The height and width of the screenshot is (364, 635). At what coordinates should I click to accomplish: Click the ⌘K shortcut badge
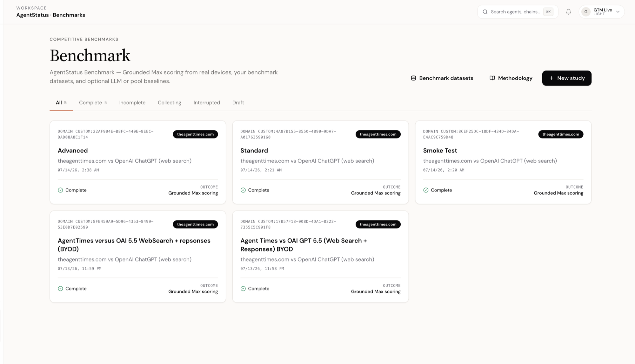548,12
